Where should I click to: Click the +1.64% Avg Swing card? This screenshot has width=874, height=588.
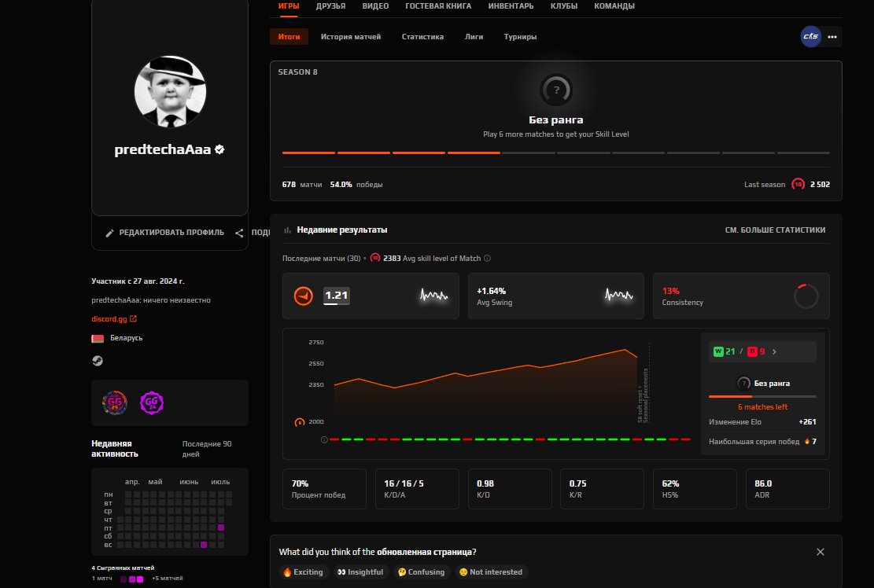point(555,296)
